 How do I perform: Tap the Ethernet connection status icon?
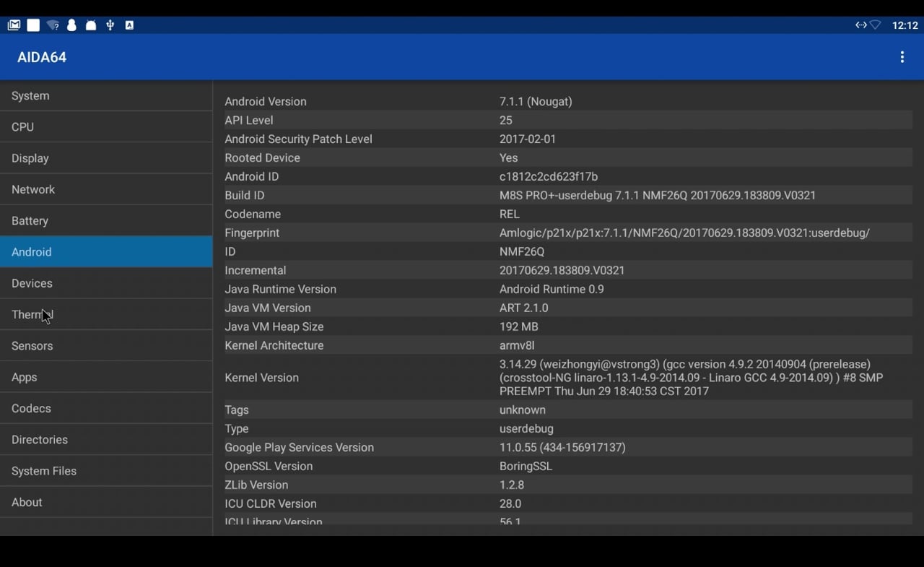[x=860, y=25]
